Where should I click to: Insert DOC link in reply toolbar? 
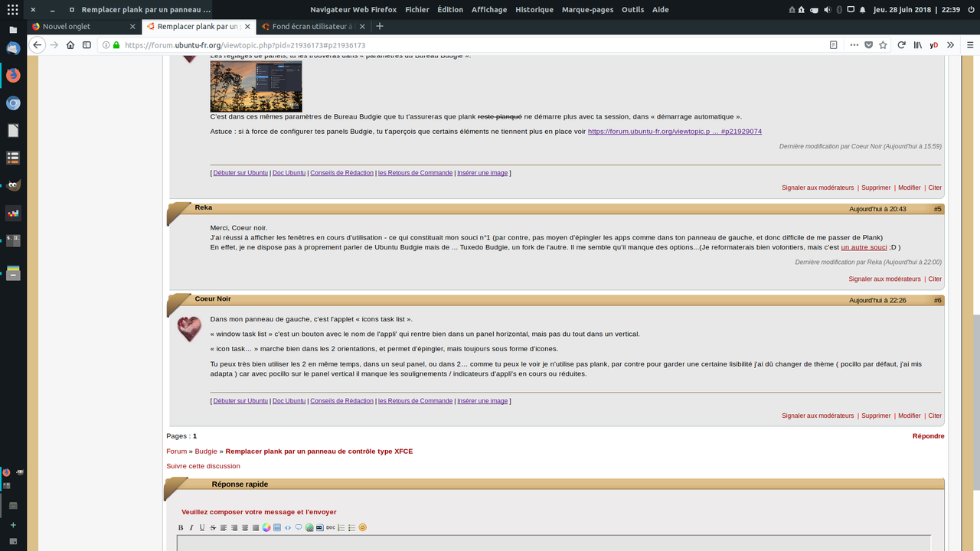point(331,527)
